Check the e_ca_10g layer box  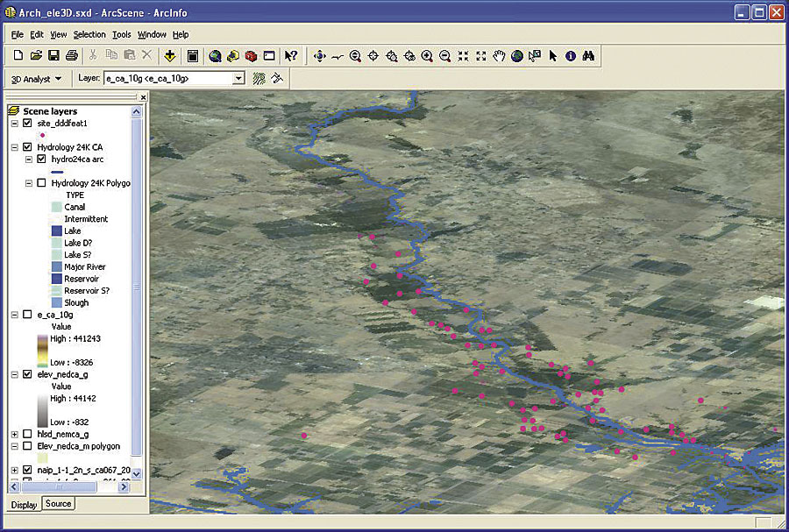click(28, 315)
